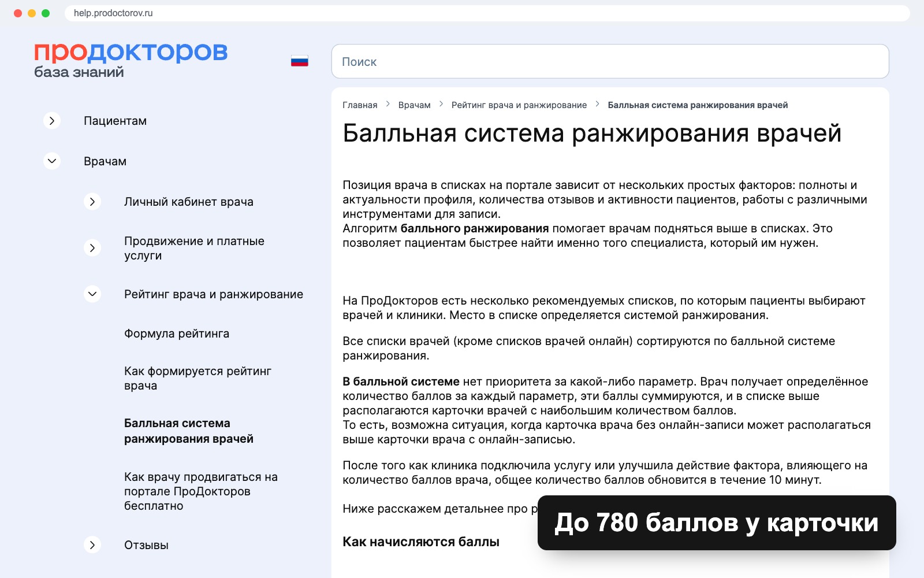Image resolution: width=924 pixels, height=578 pixels.
Task: Click the help.prodoctorov.ru address bar
Action: point(487,13)
